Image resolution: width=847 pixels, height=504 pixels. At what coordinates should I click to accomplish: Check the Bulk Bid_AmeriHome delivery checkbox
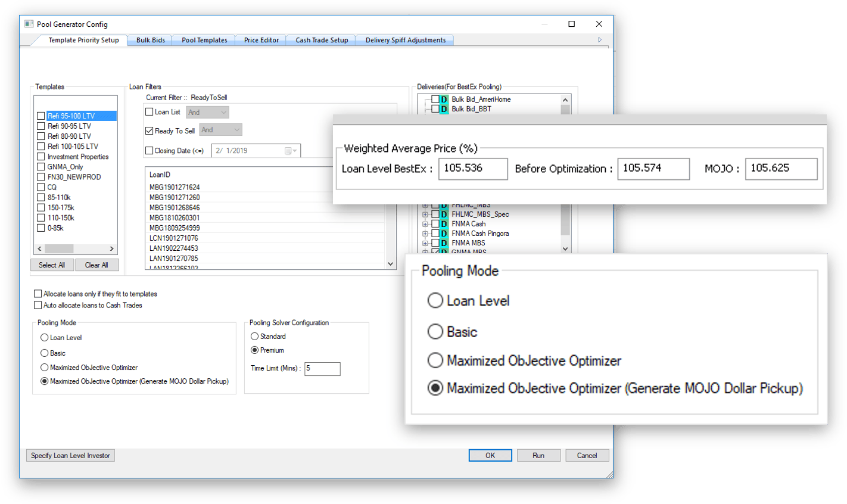click(435, 99)
